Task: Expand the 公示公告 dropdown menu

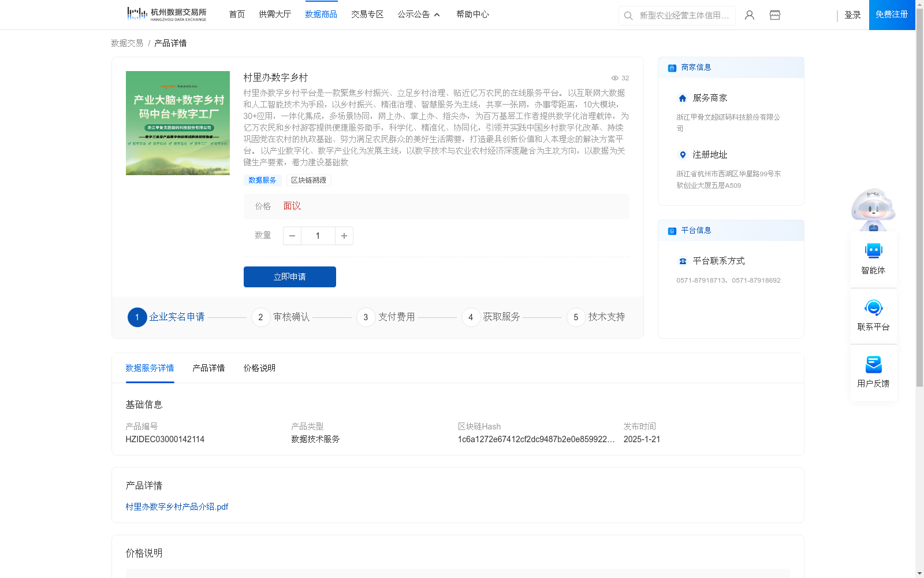Action: [419, 14]
